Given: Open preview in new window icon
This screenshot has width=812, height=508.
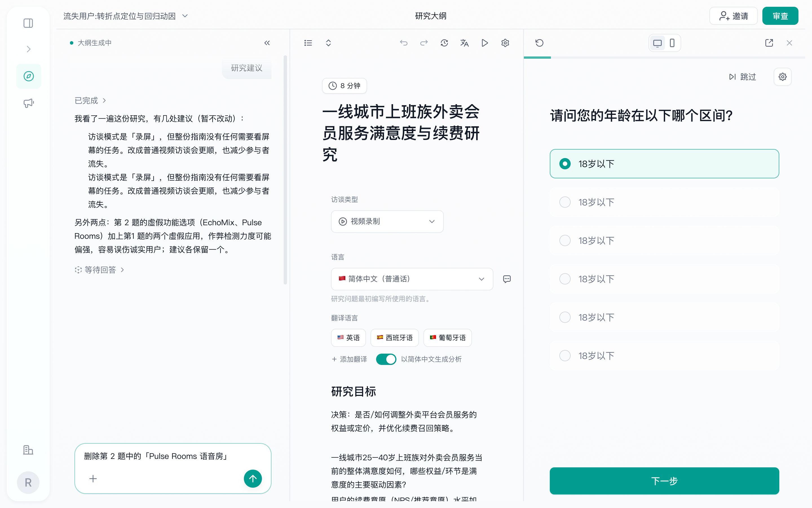Looking at the screenshot, I should click(769, 43).
